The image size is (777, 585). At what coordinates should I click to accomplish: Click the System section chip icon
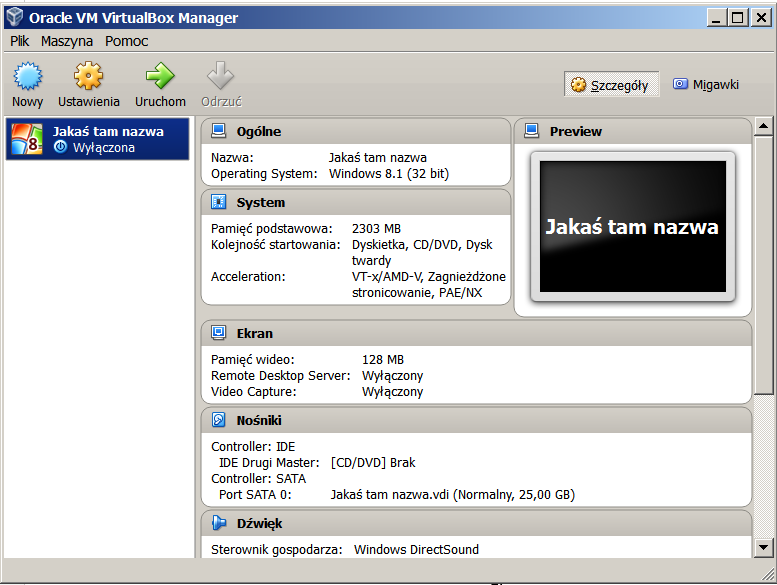tap(219, 202)
